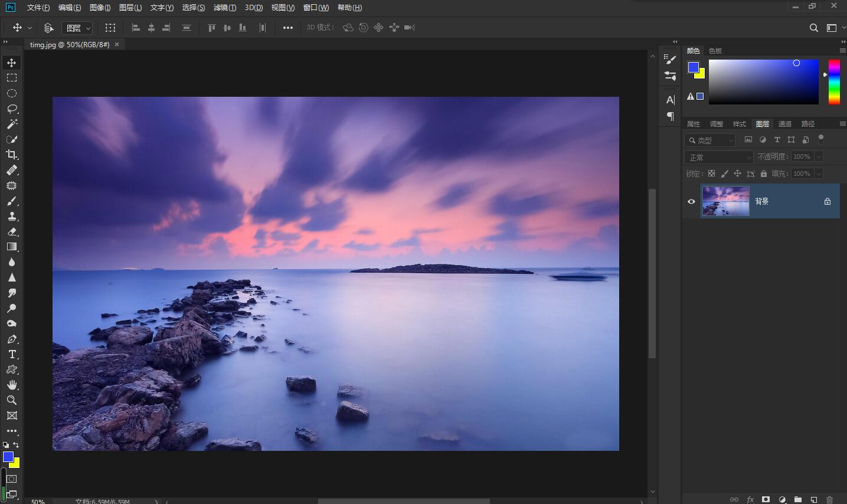Toggle lock transparent pixels button
The image size is (847, 504).
tap(711, 174)
